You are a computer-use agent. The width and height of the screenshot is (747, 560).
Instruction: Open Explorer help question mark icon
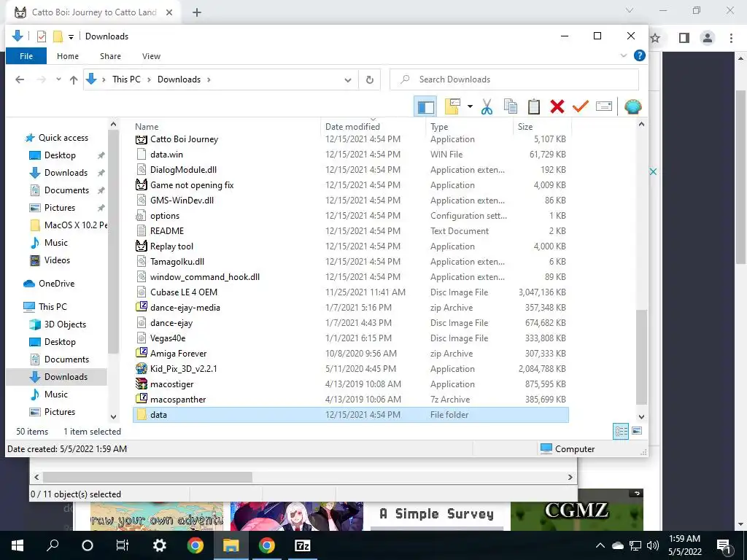click(639, 55)
